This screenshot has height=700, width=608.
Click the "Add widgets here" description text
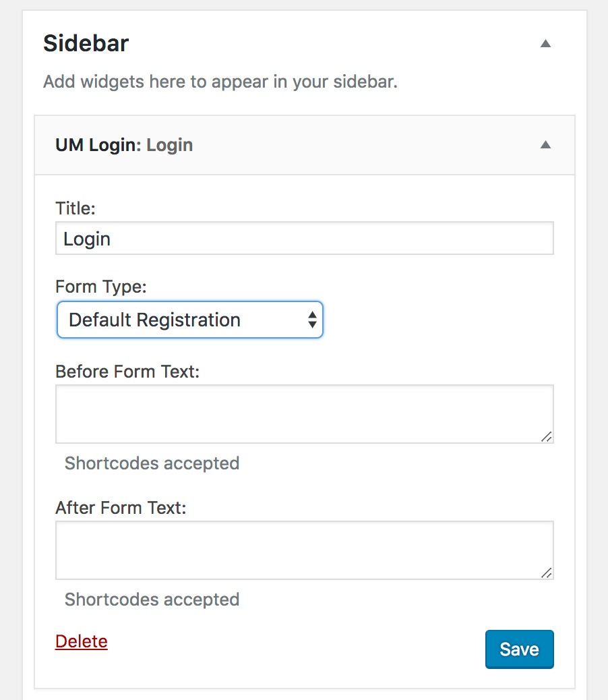pos(220,82)
